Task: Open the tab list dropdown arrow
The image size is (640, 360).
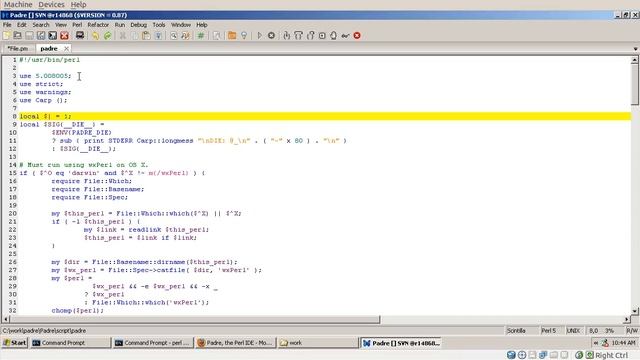Action: pyautogui.click(x=636, y=49)
